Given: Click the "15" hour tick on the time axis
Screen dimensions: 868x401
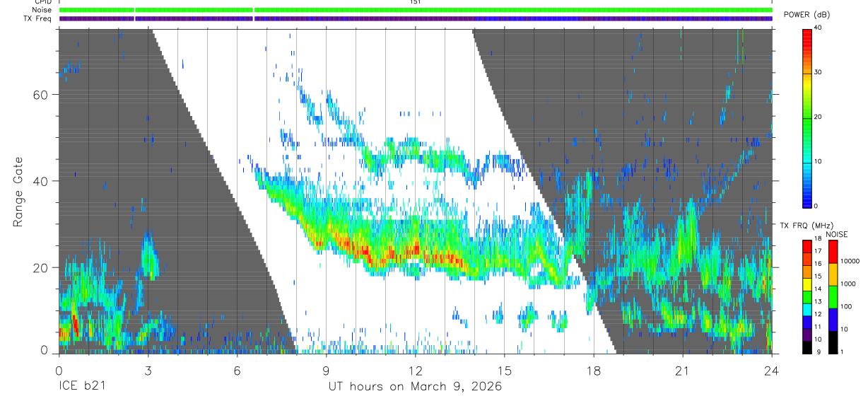Looking at the screenshot, I should coord(504,371).
